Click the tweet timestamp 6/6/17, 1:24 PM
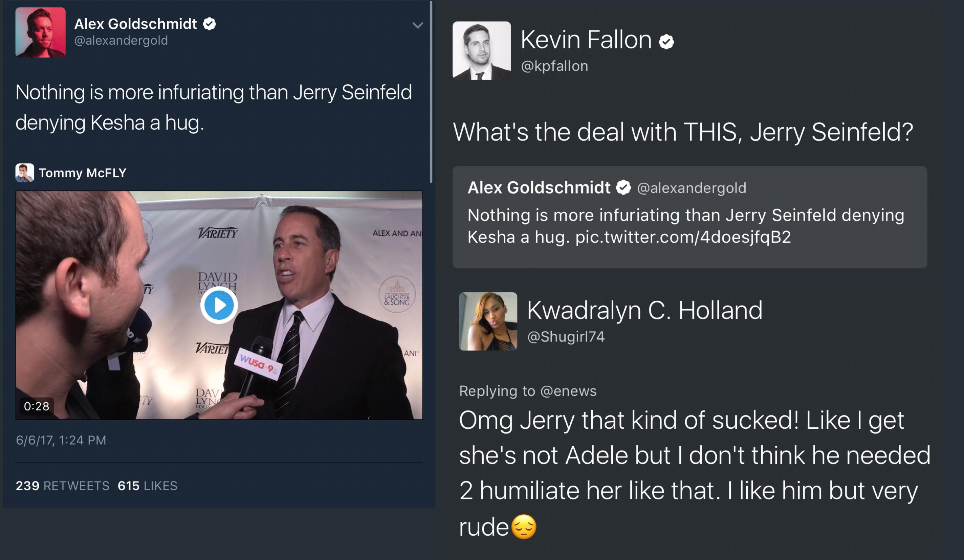Screen dimensions: 964x560 pyautogui.click(x=61, y=440)
